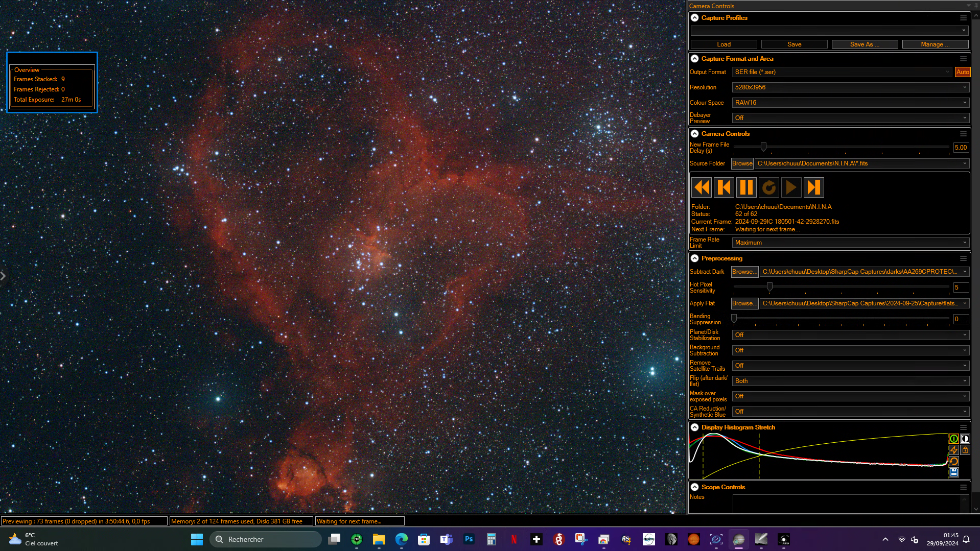Click the lock icon beside histogram
The height and width of the screenshot is (551, 980).
965,450
